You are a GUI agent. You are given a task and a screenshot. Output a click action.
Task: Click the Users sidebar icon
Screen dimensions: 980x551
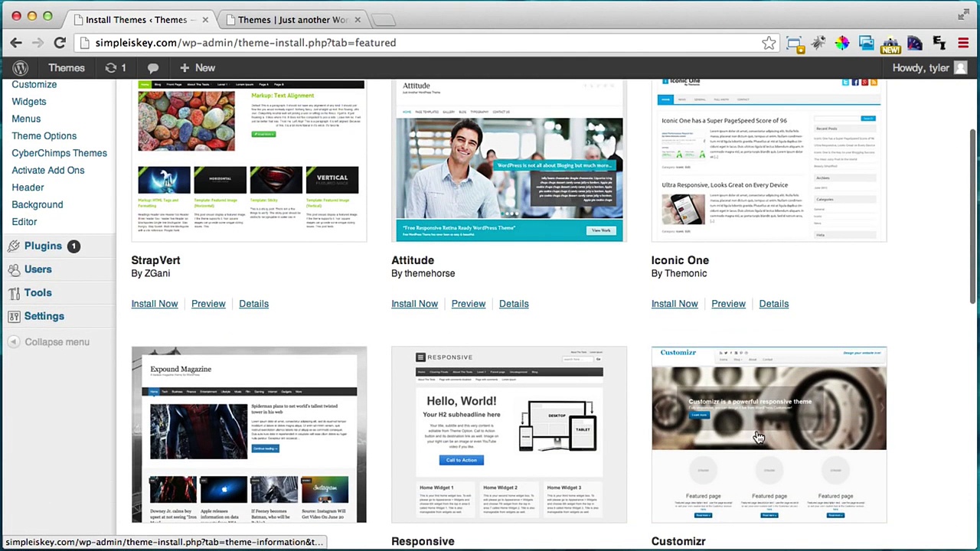point(14,269)
